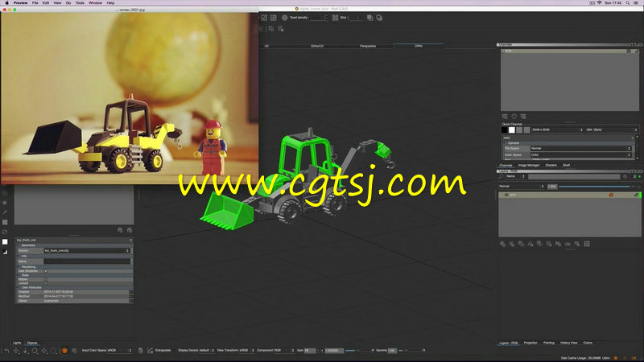Click the Wi-Fi status icon
The image size is (644, 362).
599,3
